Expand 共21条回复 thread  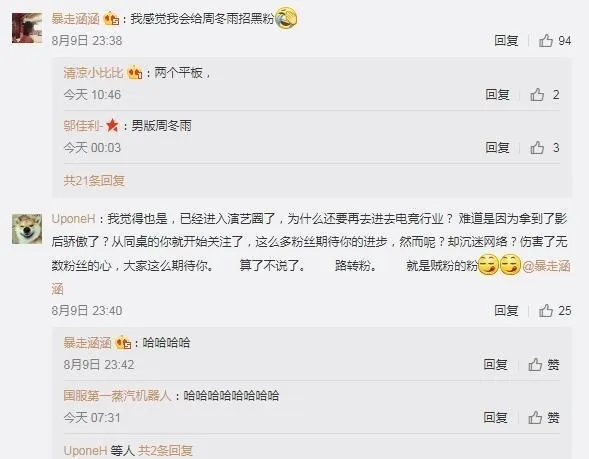[94, 181]
